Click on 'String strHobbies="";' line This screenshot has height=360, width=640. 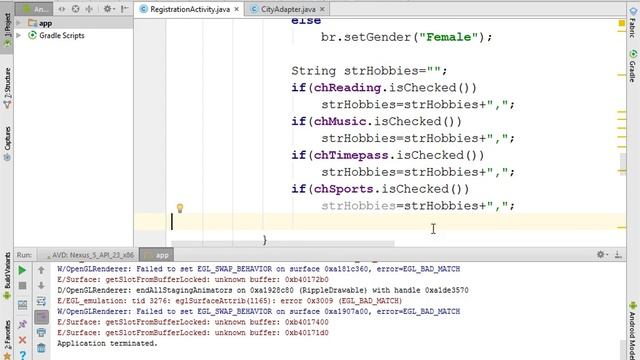click(369, 71)
